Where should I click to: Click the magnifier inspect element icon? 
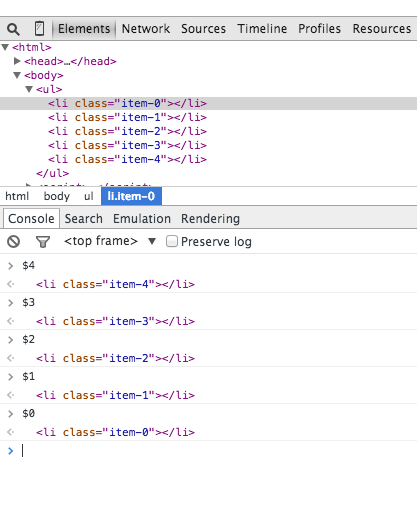point(13,29)
